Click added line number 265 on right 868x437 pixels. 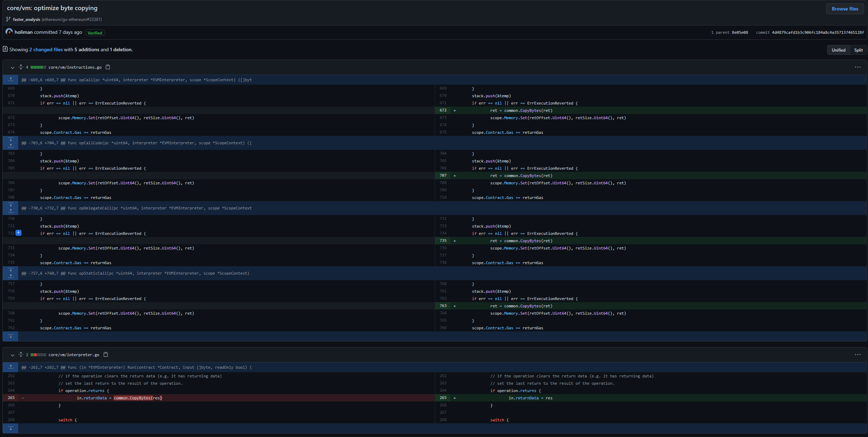tap(443, 398)
